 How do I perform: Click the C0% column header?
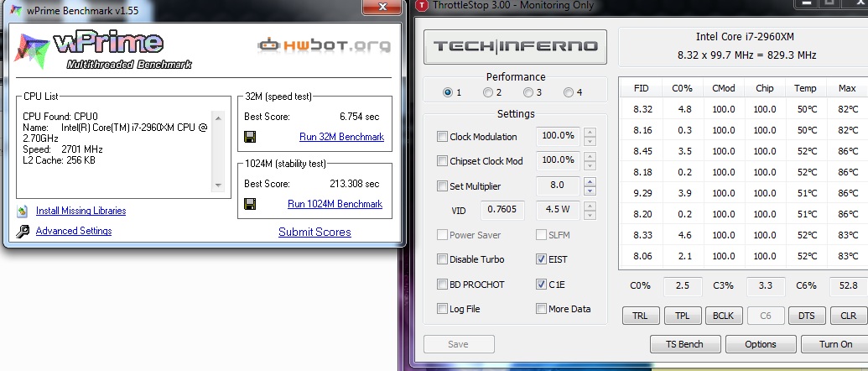683,89
